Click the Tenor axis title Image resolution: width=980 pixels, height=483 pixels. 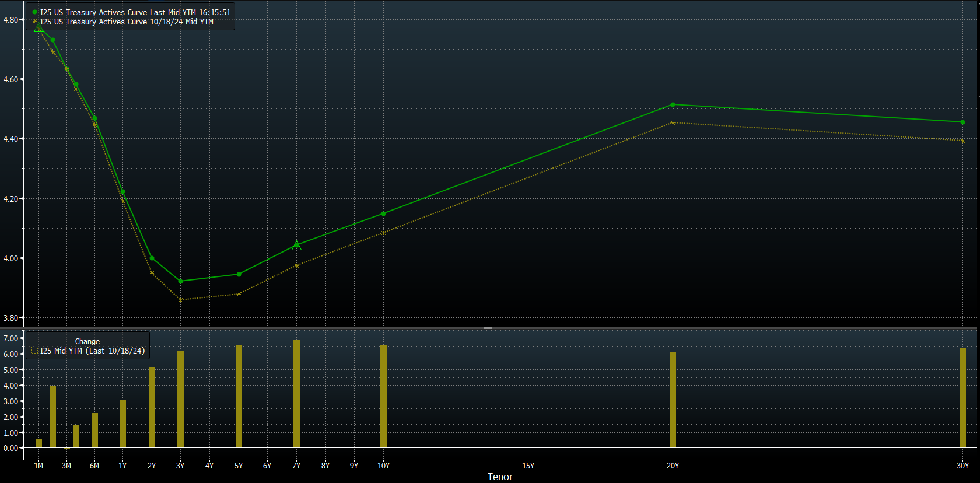pos(500,477)
